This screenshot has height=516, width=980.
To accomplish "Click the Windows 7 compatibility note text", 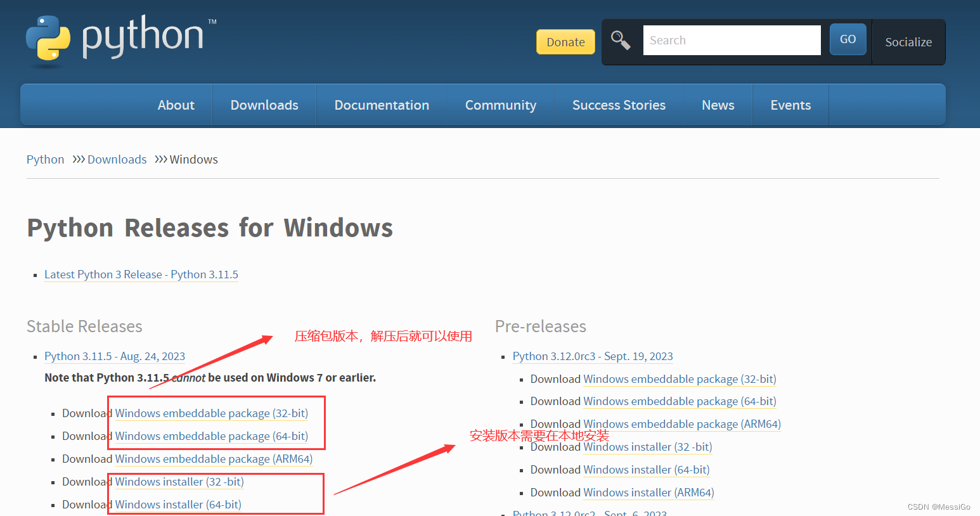I will [210, 378].
